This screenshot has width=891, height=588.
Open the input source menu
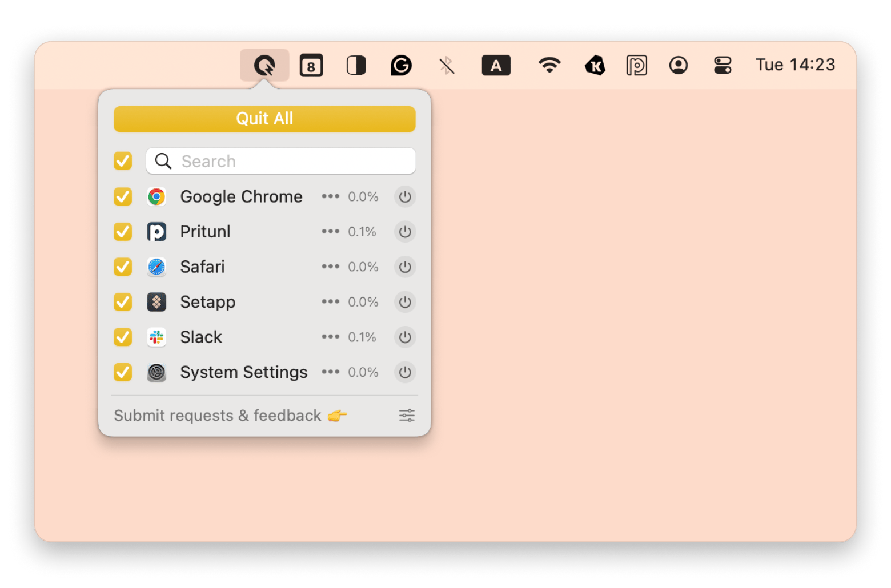496,66
